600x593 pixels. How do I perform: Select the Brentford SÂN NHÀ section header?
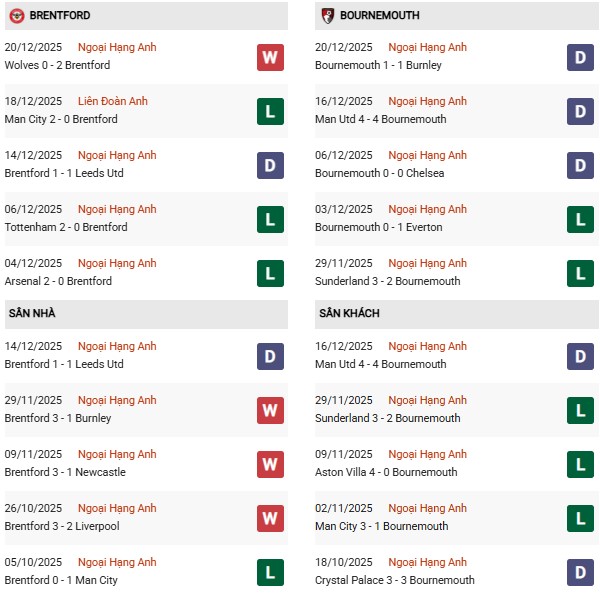tap(32, 314)
